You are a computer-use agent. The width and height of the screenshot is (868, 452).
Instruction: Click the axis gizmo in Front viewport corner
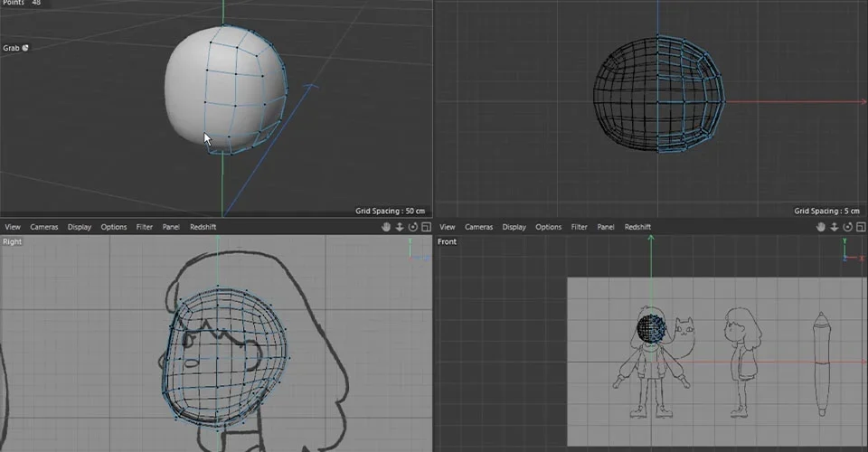point(852,250)
